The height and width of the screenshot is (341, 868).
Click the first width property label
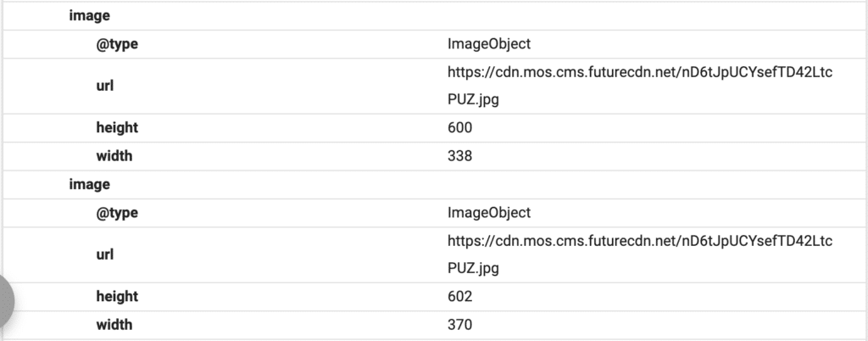pyautogui.click(x=114, y=156)
